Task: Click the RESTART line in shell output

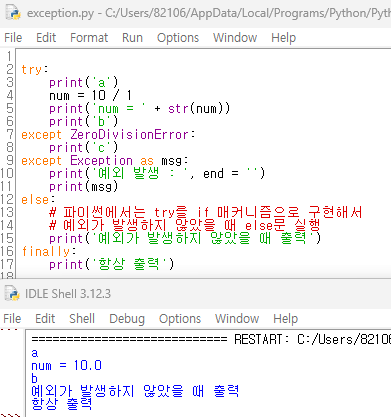Action: (211, 339)
